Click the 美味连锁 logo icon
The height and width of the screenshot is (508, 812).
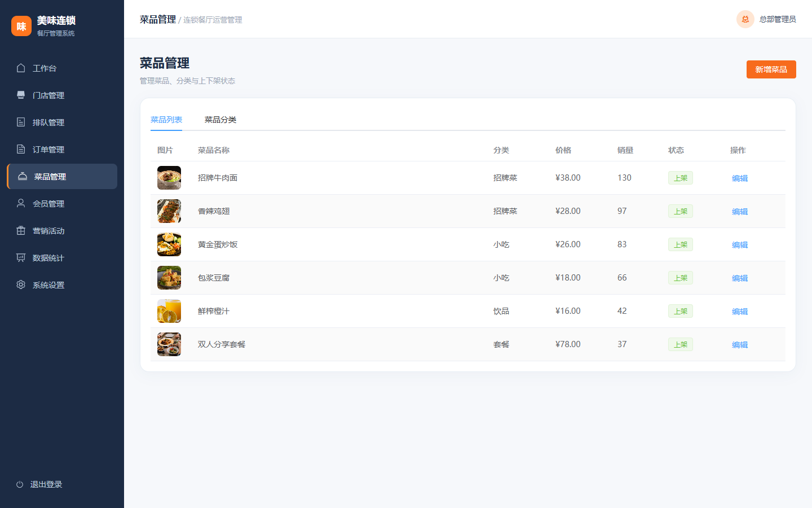click(x=21, y=26)
